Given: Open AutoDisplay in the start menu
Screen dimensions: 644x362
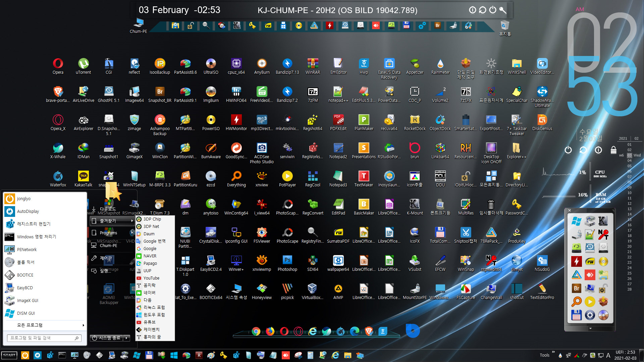Looking at the screenshot, I should pos(45,212).
